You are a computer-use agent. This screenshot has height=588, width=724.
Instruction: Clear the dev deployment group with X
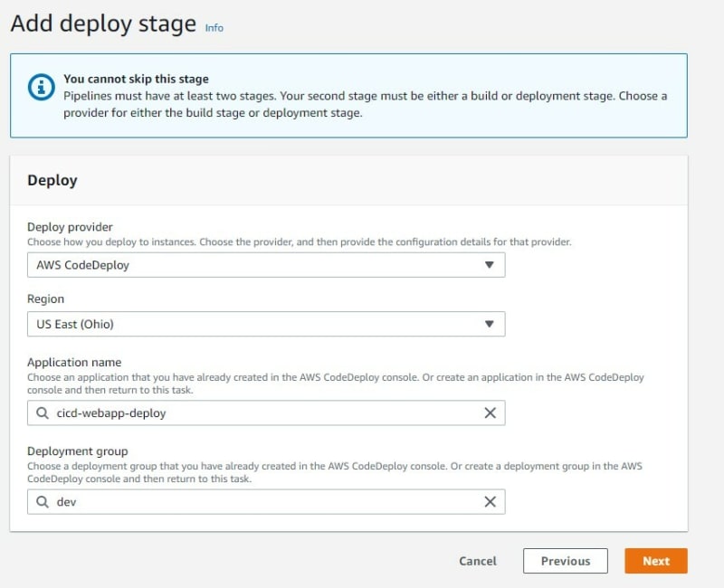[490, 502]
